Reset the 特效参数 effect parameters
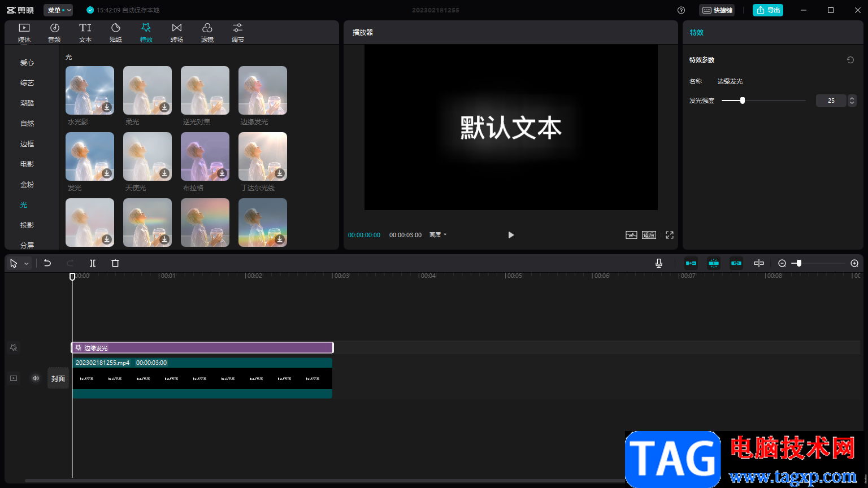The height and width of the screenshot is (488, 868). (x=850, y=60)
